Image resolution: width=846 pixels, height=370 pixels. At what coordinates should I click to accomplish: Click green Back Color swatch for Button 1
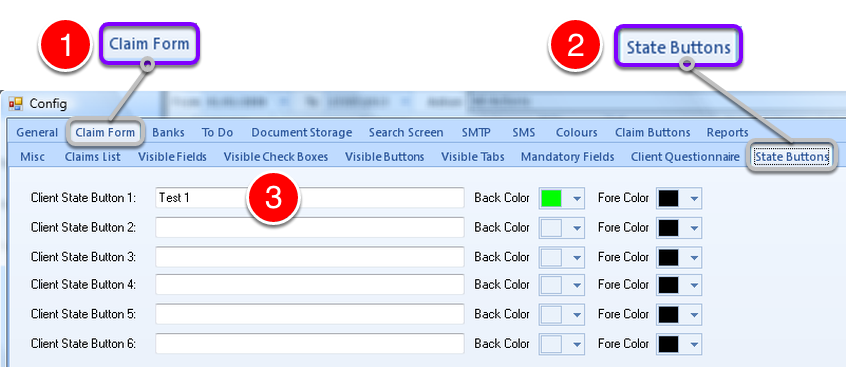551,198
